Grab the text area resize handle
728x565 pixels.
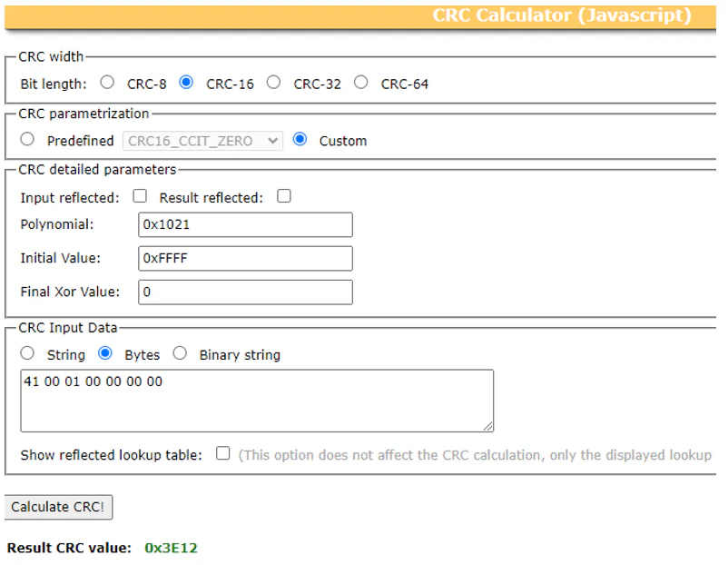[x=488, y=426]
